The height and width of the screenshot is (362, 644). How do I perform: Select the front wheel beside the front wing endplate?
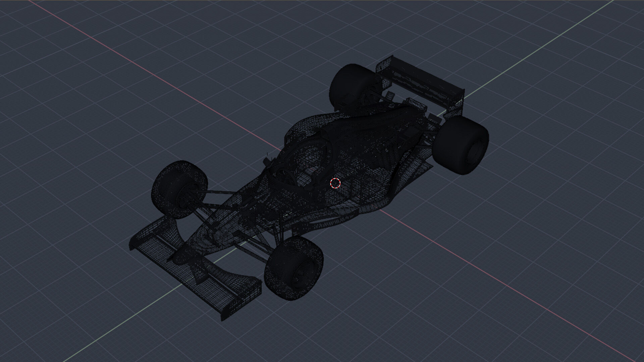point(294,267)
